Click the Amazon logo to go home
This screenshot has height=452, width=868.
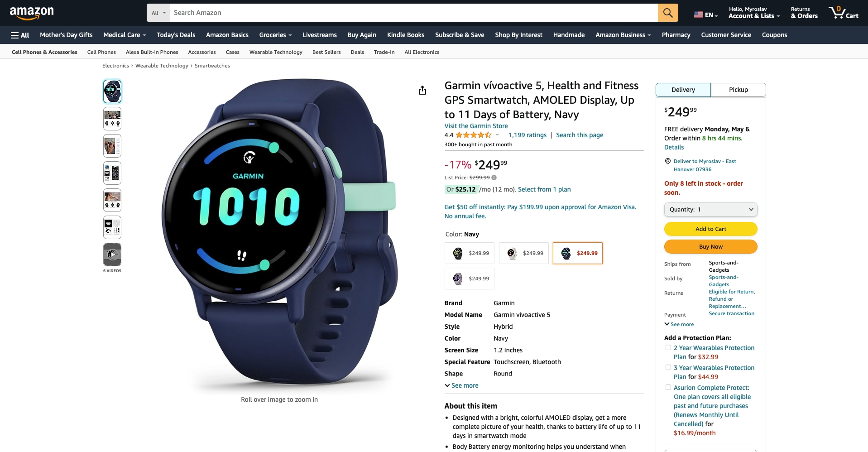point(32,13)
